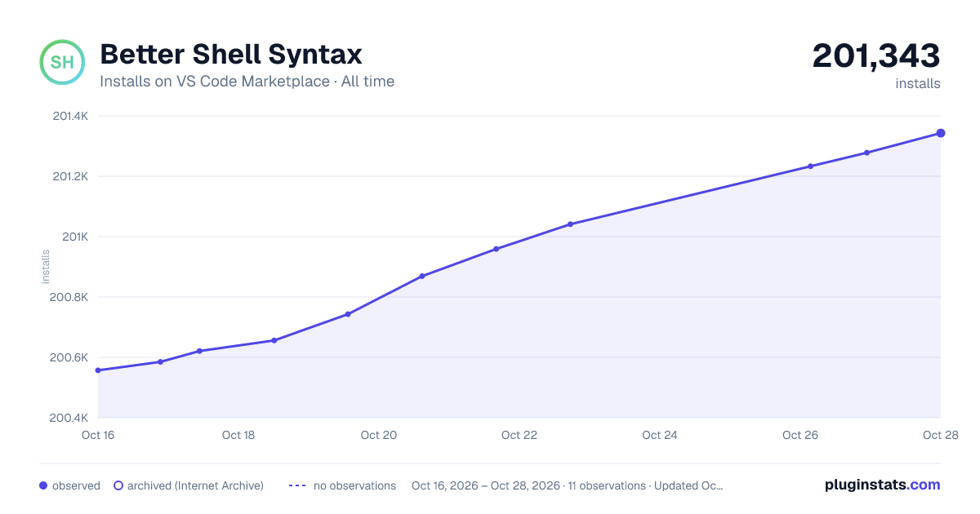This screenshot has width=980, height=514.
Task: Click the Oct 26 x-axis label
Action: pos(800,435)
